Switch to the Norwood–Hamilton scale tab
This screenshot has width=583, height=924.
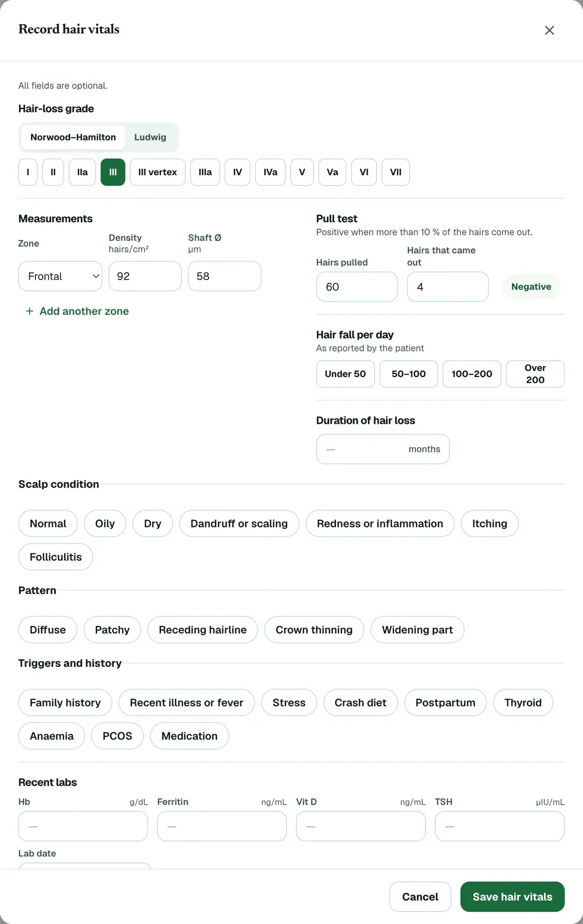pyautogui.click(x=73, y=137)
